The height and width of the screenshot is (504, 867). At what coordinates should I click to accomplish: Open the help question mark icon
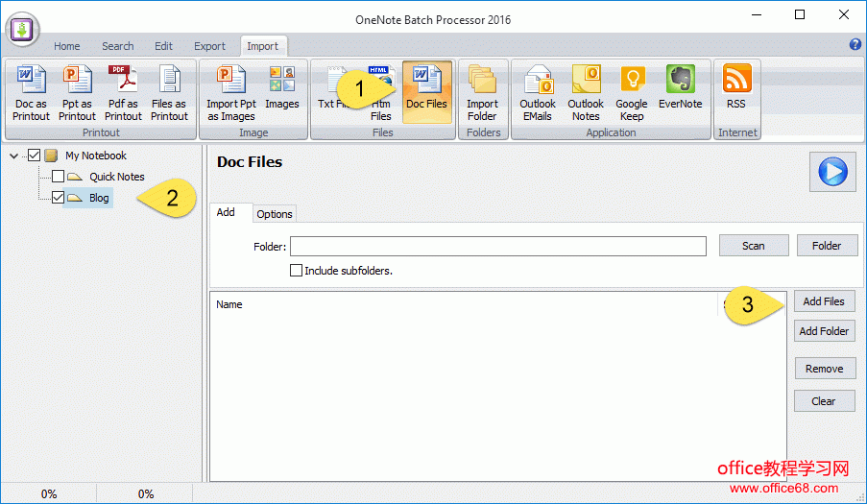pos(855,44)
